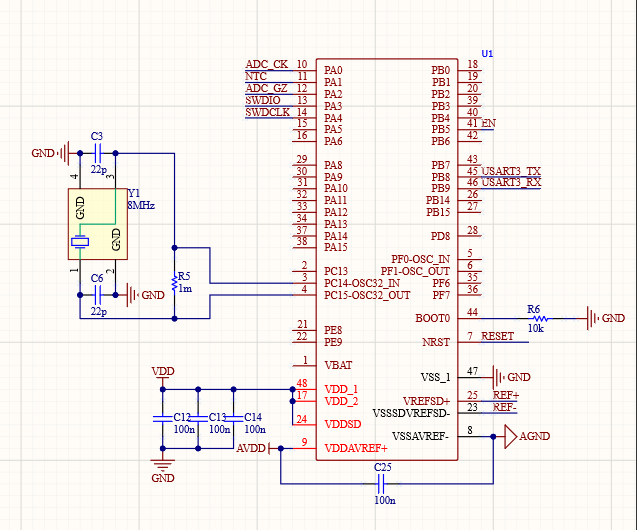Click the VSSAVREF- pin name
Viewport: 637px width, 530px height.
tap(420, 437)
